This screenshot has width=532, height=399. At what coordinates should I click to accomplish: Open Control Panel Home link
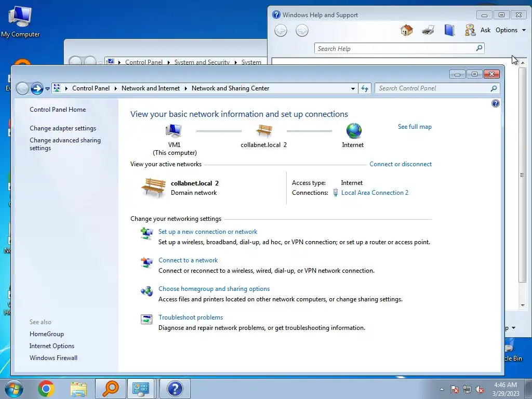click(x=58, y=109)
